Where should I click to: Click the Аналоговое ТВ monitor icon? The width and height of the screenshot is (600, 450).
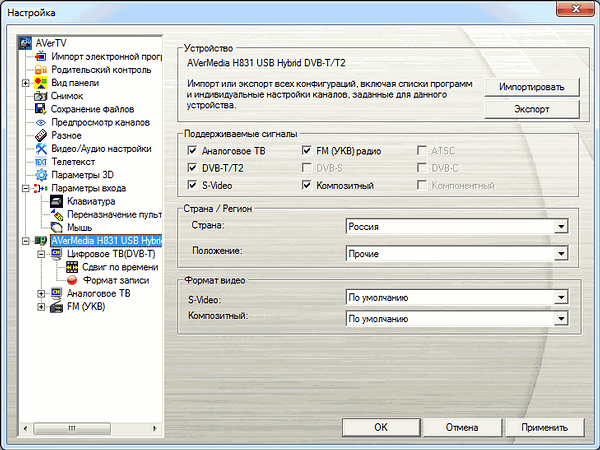click(56, 293)
